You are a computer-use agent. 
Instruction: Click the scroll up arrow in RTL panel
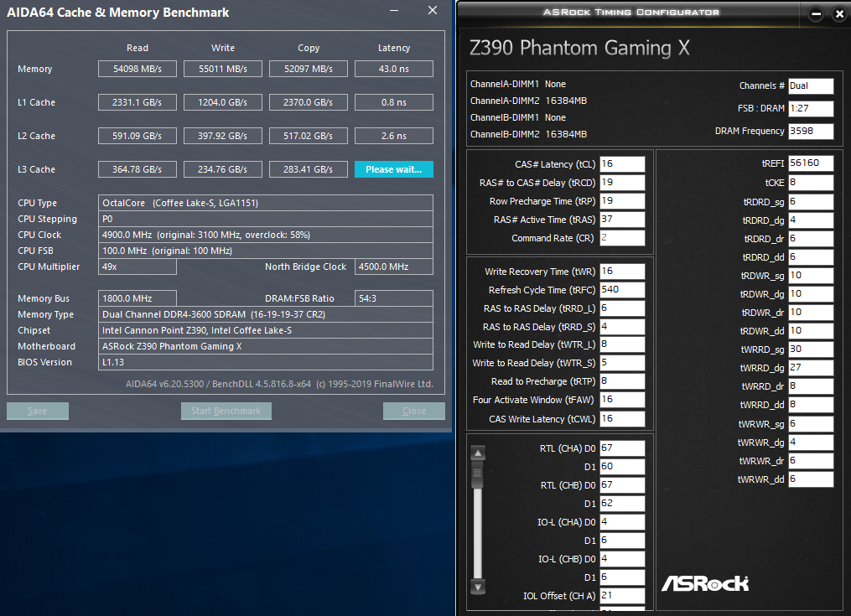coord(478,453)
